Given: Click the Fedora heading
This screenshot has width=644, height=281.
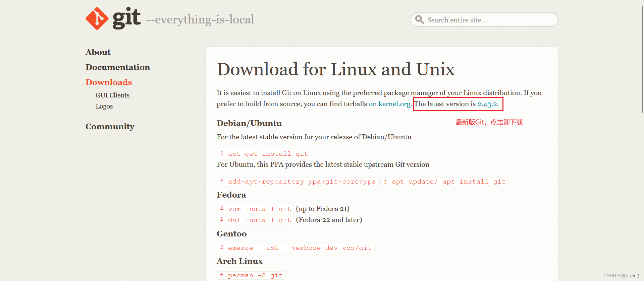Looking at the screenshot, I should tap(231, 195).
